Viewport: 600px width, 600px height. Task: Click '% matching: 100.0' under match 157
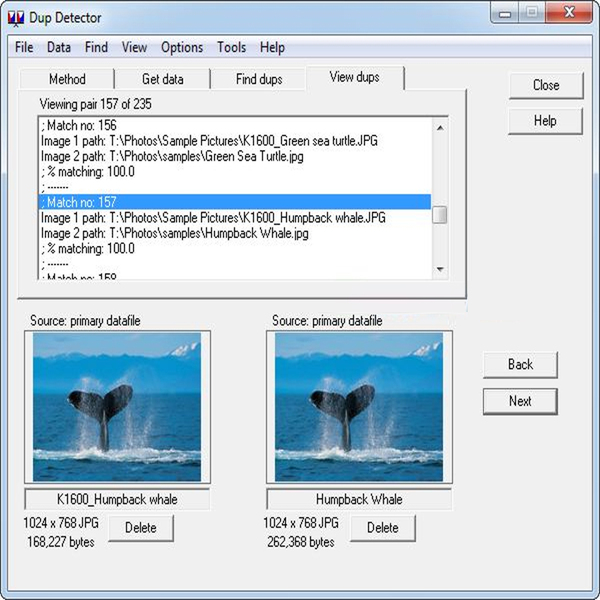click(x=235, y=249)
